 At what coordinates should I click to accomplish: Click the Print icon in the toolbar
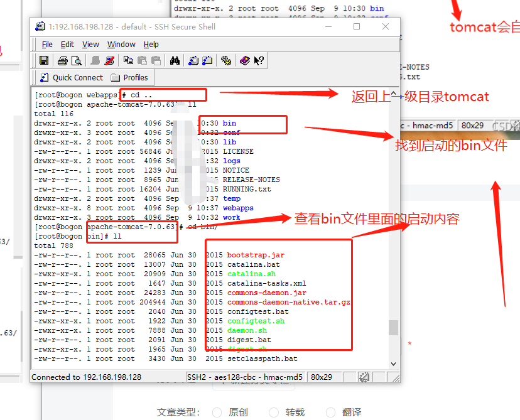63,61
